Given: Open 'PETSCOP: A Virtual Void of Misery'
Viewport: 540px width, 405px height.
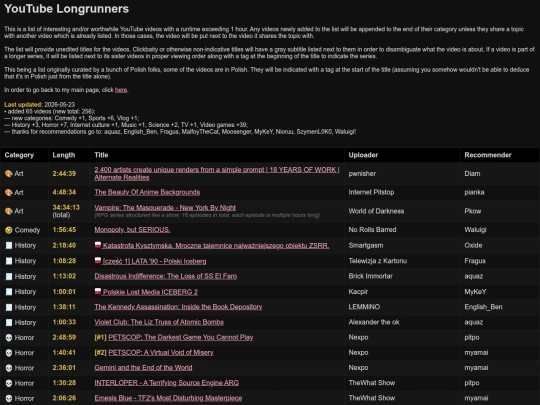Looking at the screenshot, I should (x=161, y=352).
